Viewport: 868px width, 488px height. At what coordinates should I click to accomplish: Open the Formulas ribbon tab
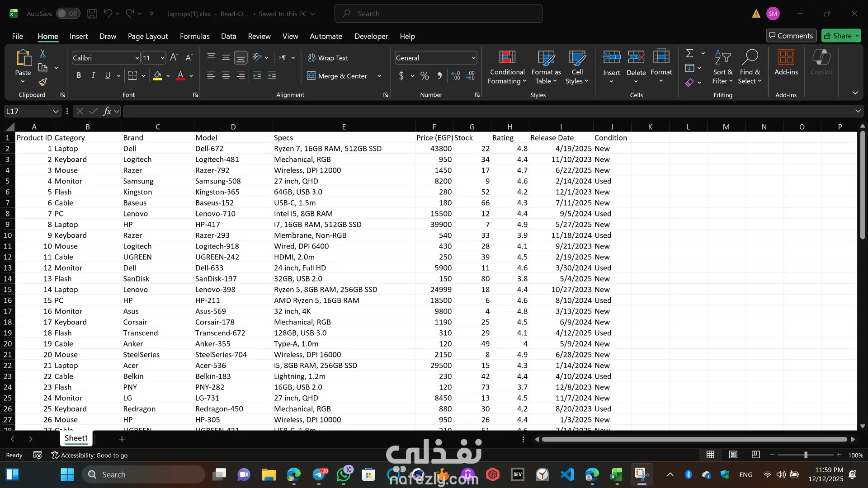point(194,36)
